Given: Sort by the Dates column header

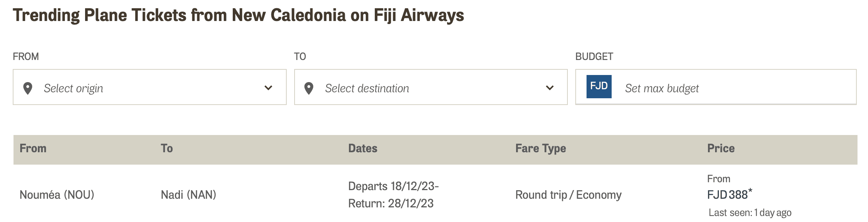Looking at the screenshot, I should point(363,148).
